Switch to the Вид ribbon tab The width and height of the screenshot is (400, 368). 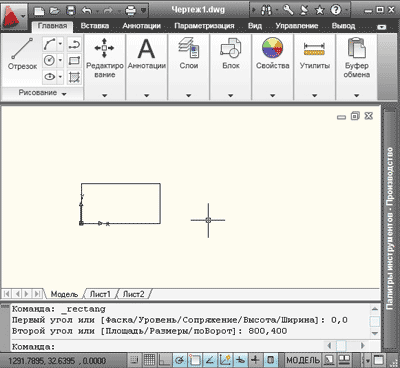point(255,26)
